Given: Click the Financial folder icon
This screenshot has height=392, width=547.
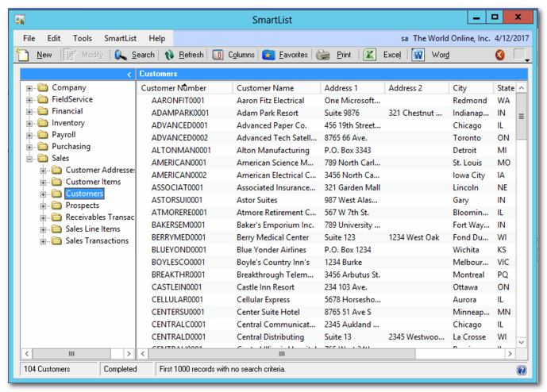Looking at the screenshot, I should [43, 111].
